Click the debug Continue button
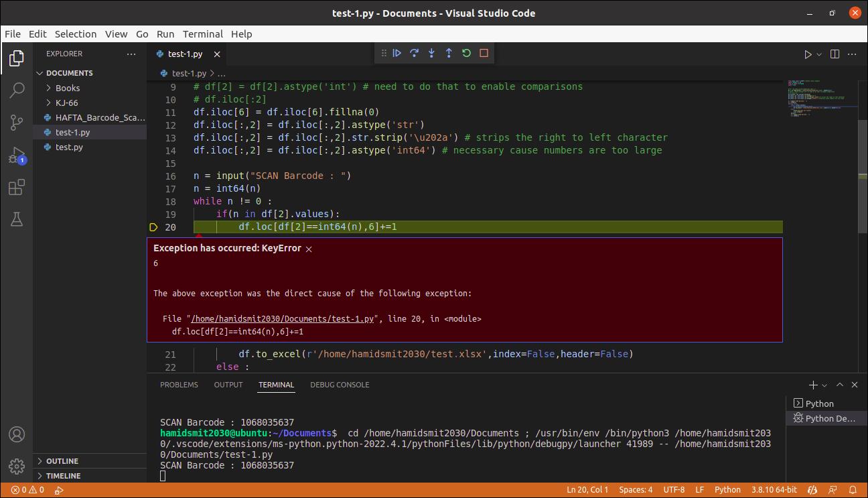The image size is (868, 498). (397, 53)
